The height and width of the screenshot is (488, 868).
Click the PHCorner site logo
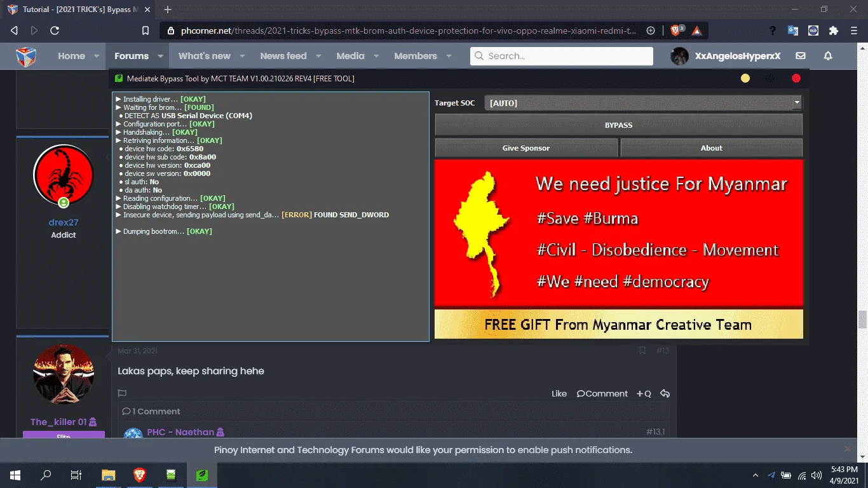pyautogui.click(x=26, y=56)
